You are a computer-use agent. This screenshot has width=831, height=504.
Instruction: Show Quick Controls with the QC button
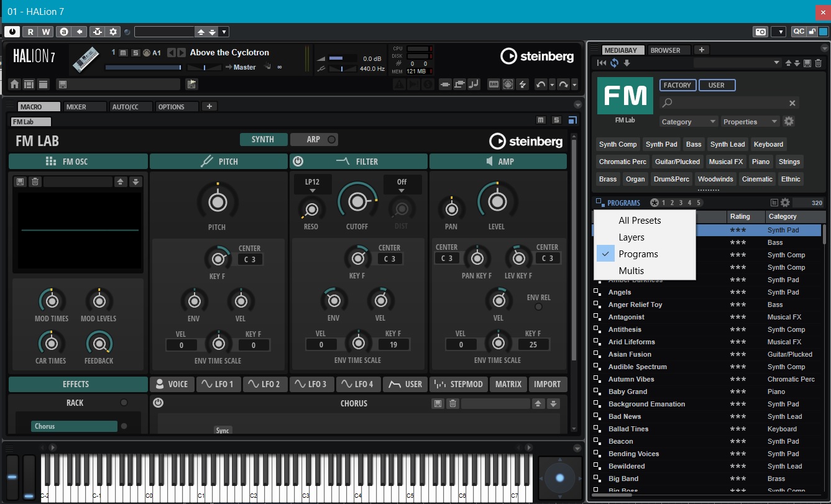point(799,32)
